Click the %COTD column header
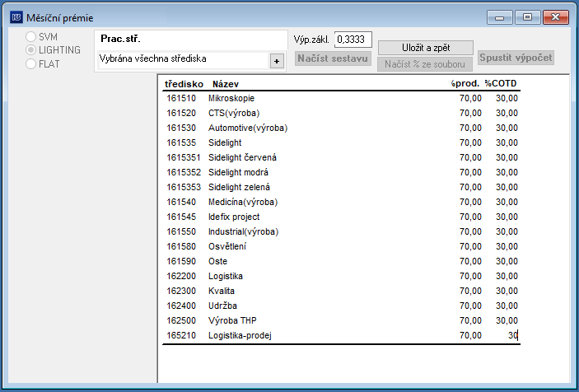Viewport: 579px width, 392px height. pyautogui.click(x=501, y=84)
